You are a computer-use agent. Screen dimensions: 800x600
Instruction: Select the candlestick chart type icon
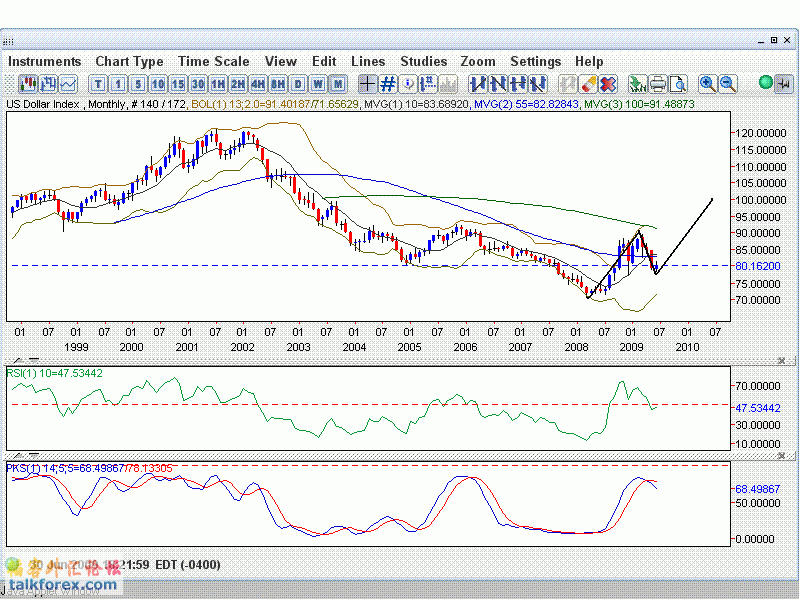28,84
